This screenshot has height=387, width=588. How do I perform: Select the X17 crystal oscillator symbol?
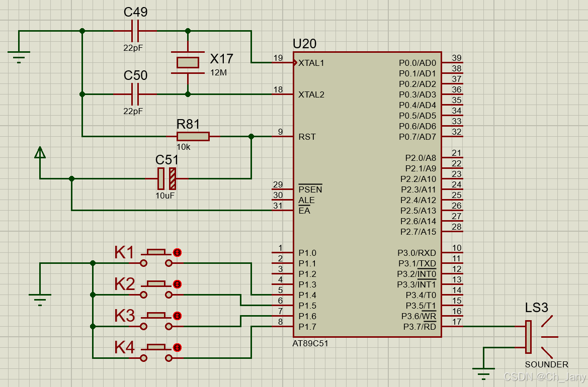coord(188,62)
